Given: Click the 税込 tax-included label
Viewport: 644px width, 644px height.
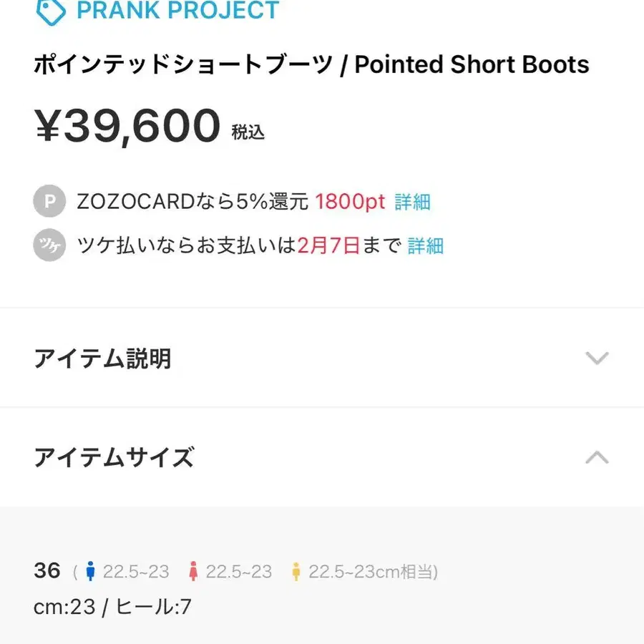Looking at the screenshot, I should click(250, 131).
